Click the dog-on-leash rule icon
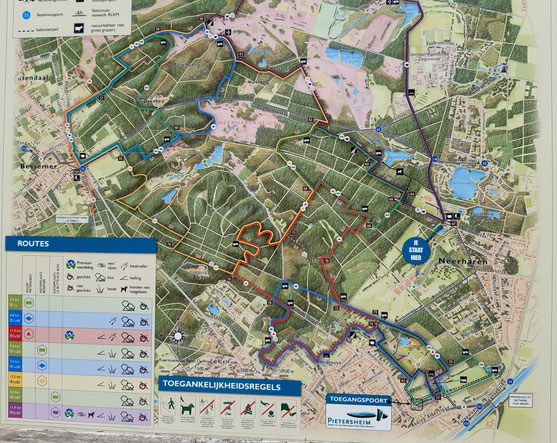The height and width of the screenshot is (443, 557). pyautogui.click(x=187, y=405)
